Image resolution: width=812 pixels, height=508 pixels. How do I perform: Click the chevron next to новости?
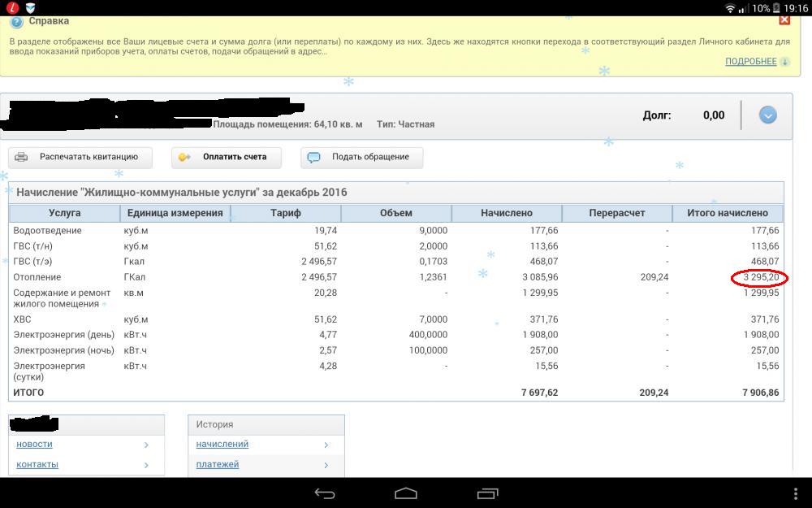pos(146,445)
